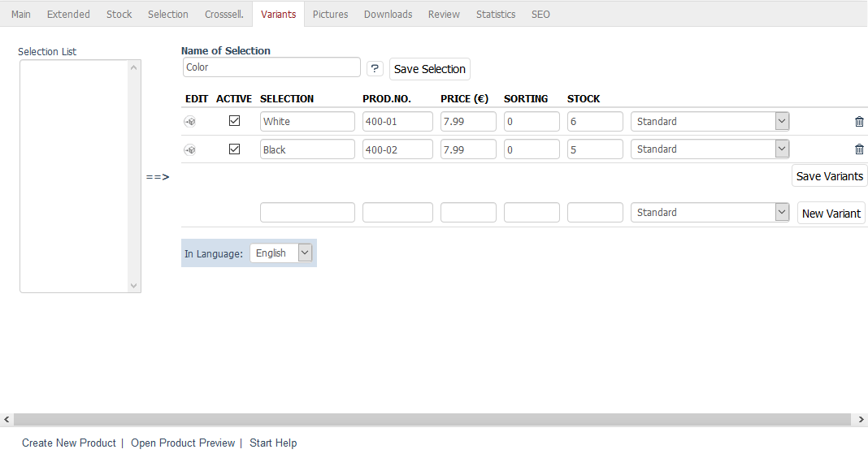Open help with the question mark button

pyautogui.click(x=375, y=68)
